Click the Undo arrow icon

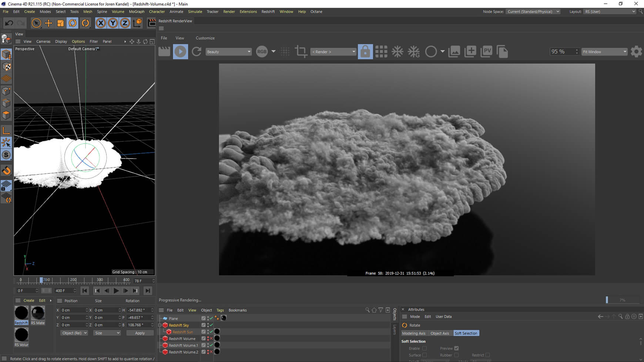pos(9,23)
